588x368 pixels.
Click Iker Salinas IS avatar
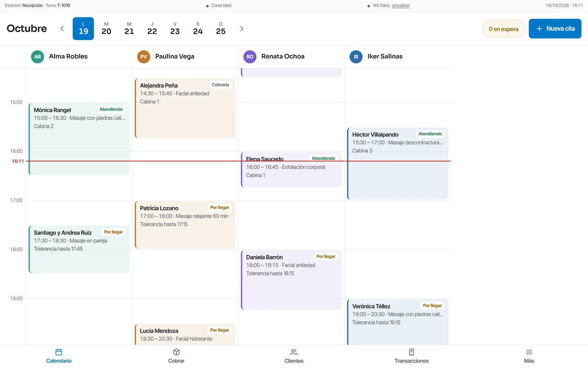click(x=356, y=57)
